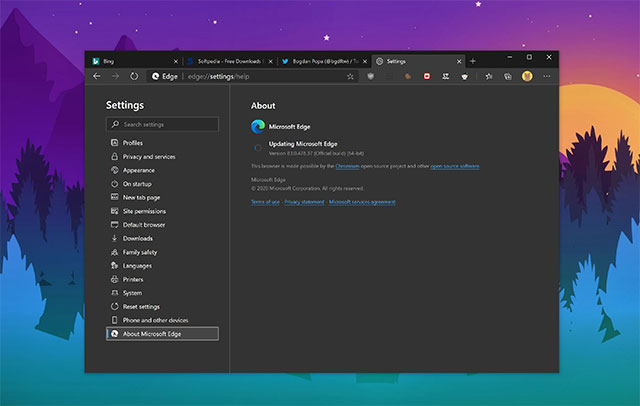Open the Settings and more ellipsis menu
The width and height of the screenshot is (640, 406).
pos(547,76)
